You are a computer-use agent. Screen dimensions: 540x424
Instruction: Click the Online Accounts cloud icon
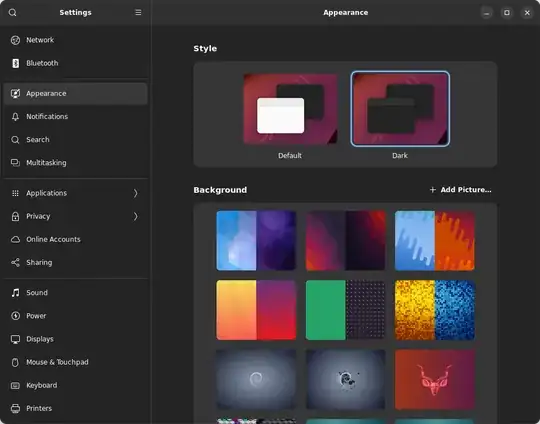click(15, 239)
